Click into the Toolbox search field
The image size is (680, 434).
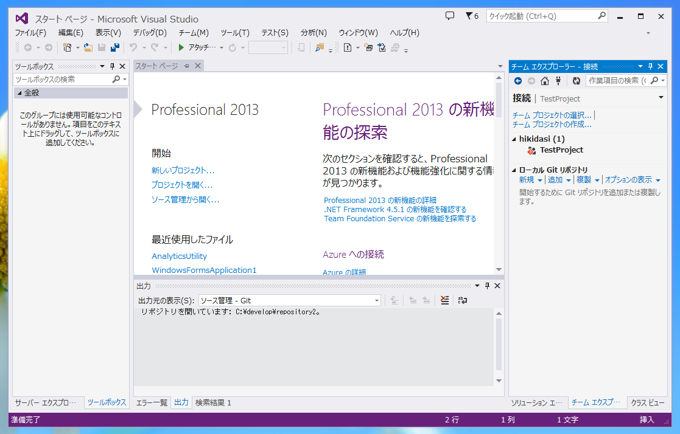point(63,79)
